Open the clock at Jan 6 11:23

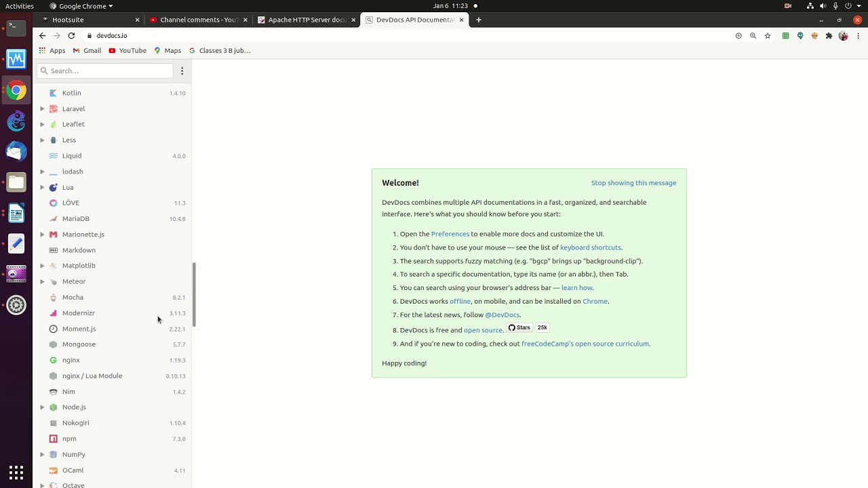[450, 5]
